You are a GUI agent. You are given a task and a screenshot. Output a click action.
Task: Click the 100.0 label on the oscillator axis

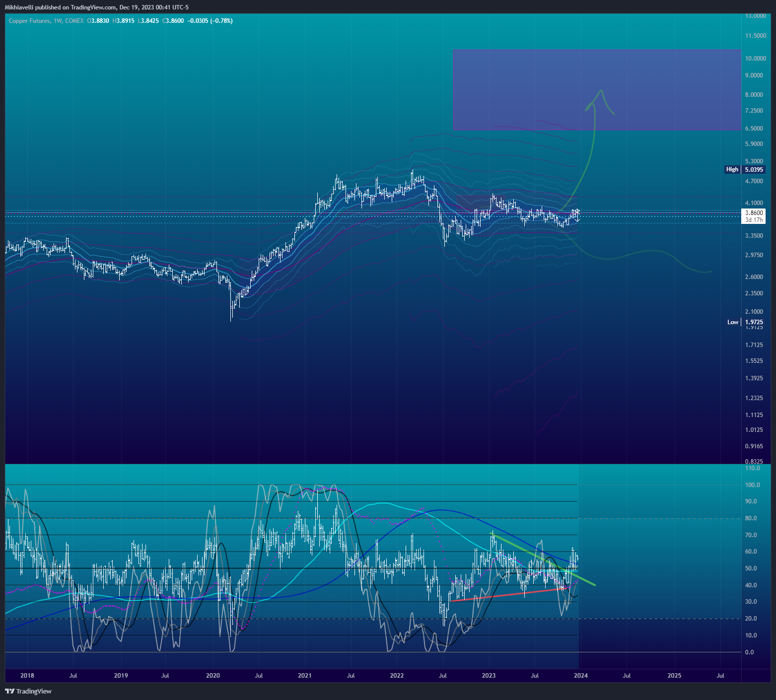[753, 485]
